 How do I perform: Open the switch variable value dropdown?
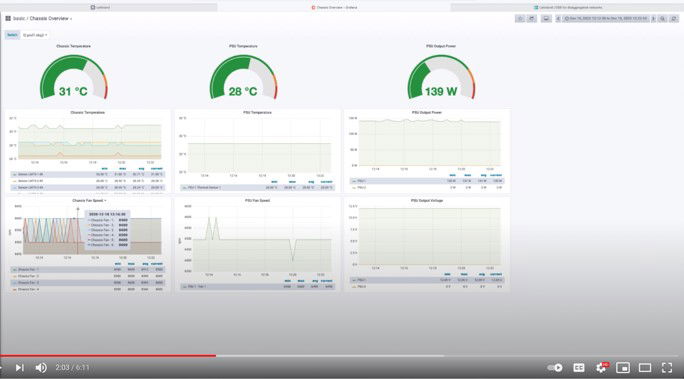pos(35,35)
